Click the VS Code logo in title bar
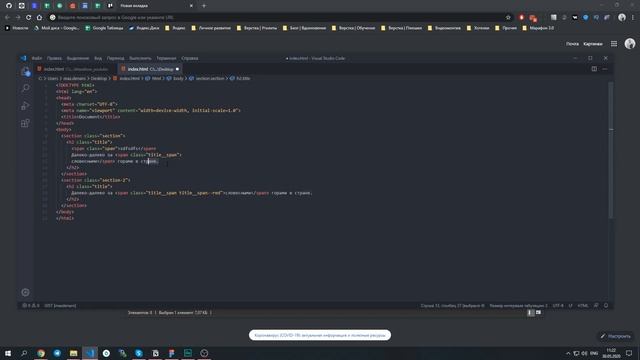Image resolution: width=640 pixels, height=360 pixels. [23, 58]
